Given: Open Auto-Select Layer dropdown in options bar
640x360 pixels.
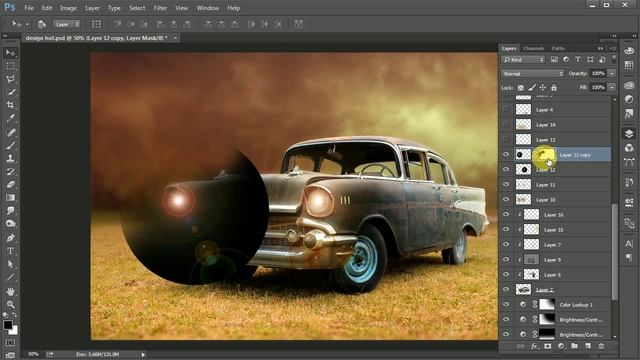Looking at the screenshot, I should point(67,24).
